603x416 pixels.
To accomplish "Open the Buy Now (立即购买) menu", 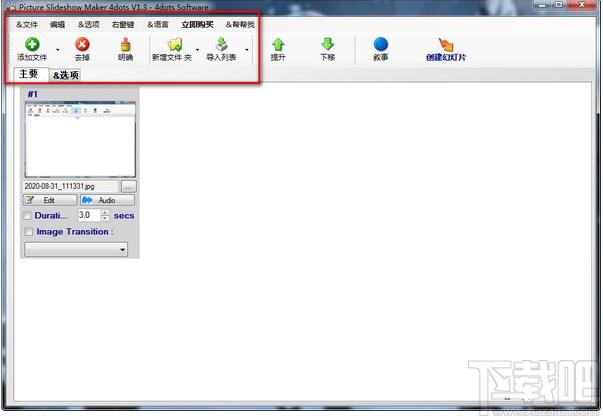I will [197, 25].
